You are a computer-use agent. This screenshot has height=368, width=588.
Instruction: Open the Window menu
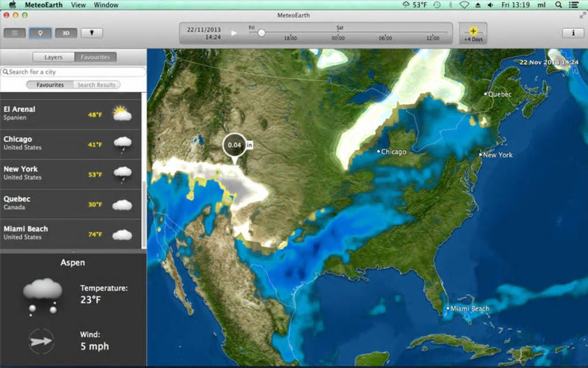pos(105,5)
